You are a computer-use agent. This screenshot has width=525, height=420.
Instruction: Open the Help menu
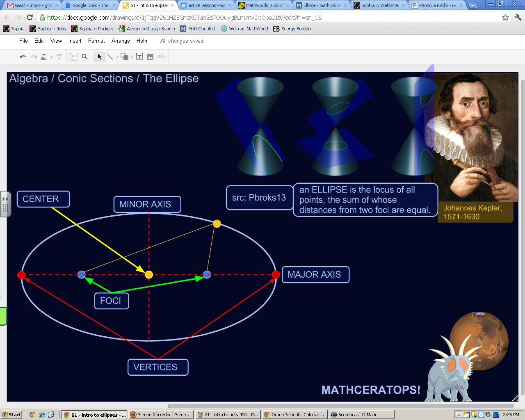click(x=142, y=41)
